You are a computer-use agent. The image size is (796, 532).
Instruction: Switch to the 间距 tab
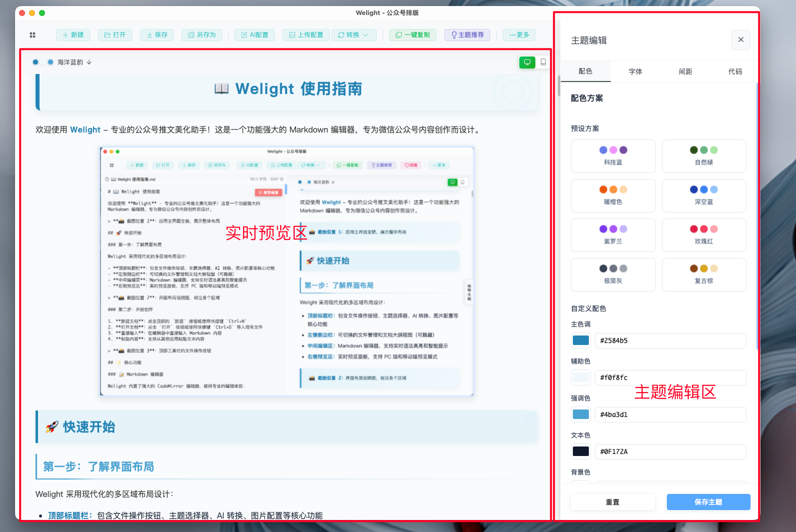(x=685, y=71)
